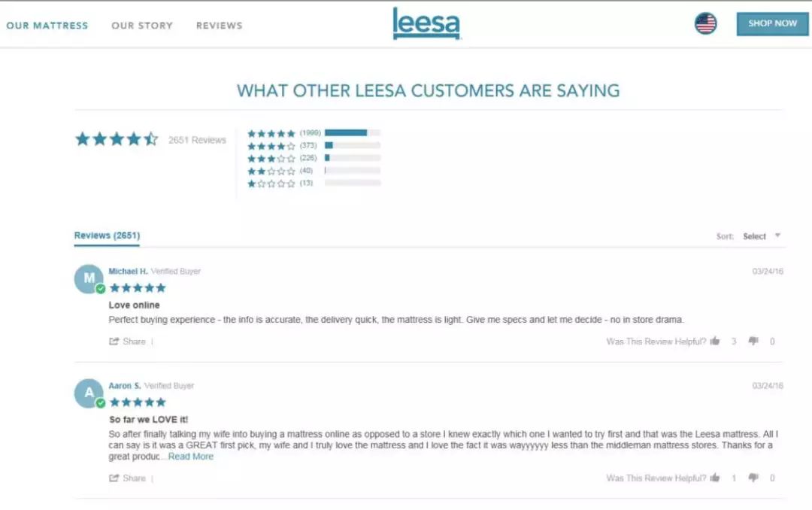Open Reviews in top navigation

point(220,26)
